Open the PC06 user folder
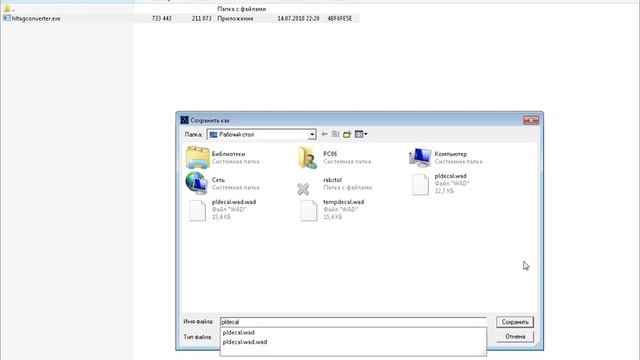Viewport: 640px width, 360px height. coord(308,157)
